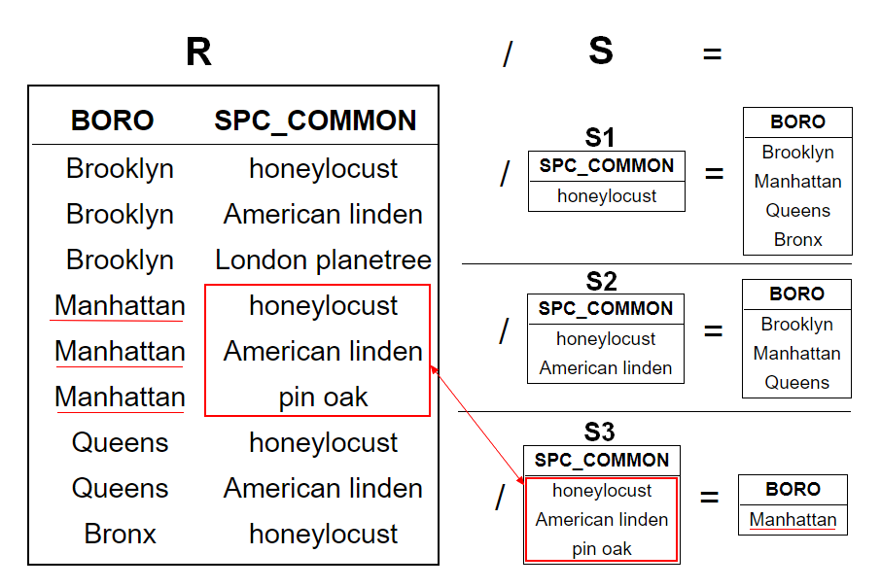Select American linden in the S2 table
This screenshot has width=881, height=588.
tap(606, 368)
